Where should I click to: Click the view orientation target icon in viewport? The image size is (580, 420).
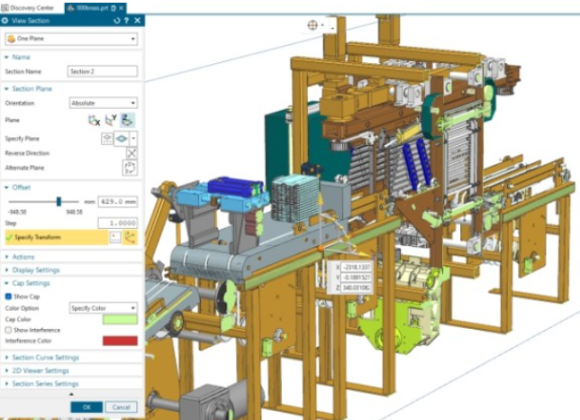(x=313, y=25)
